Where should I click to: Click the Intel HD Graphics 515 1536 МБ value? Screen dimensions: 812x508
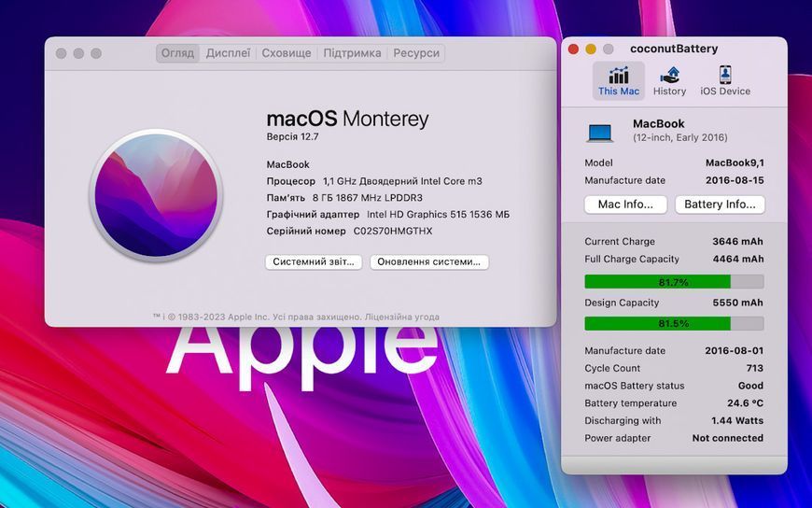tap(438, 215)
